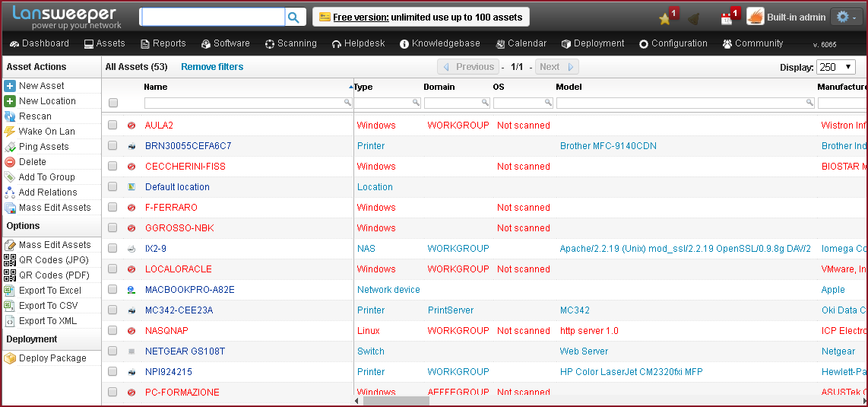Click the main search text box
This screenshot has height=407, width=868.
(x=213, y=17)
